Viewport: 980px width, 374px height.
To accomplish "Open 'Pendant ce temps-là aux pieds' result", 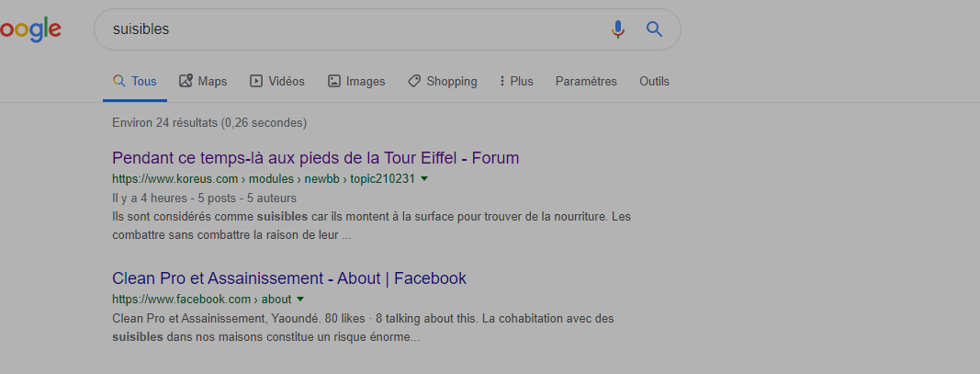I will [x=315, y=158].
